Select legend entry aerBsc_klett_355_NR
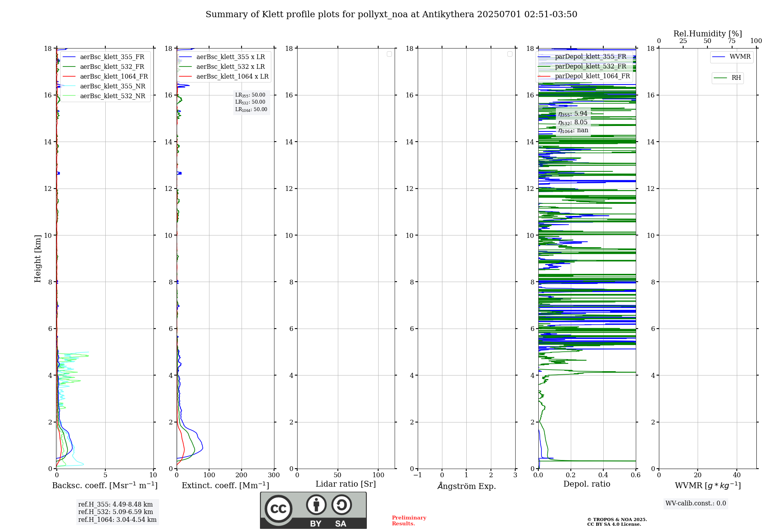Screen dimensions: 783x532 tap(105, 86)
